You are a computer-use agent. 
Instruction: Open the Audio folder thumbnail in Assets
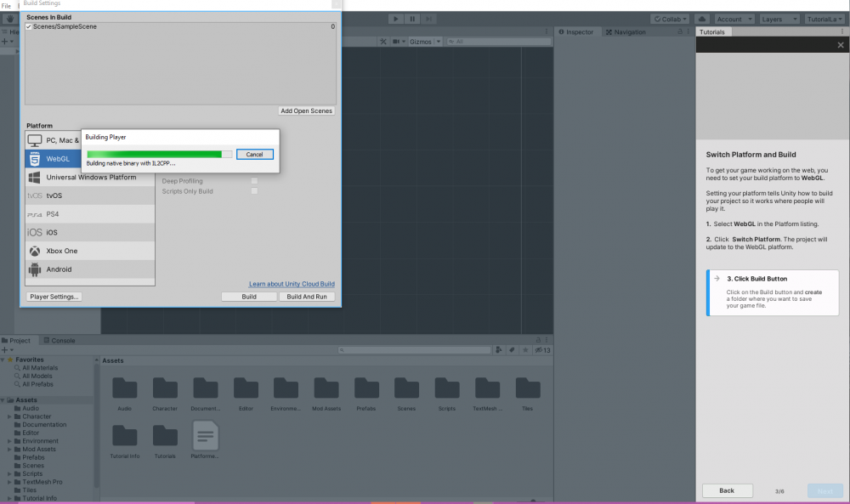click(125, 388)
